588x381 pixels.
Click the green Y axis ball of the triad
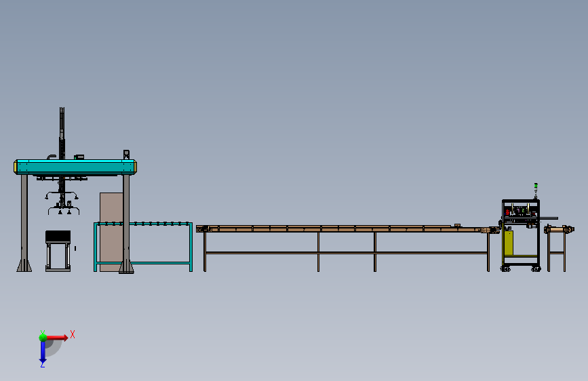(x=43, y=337)
